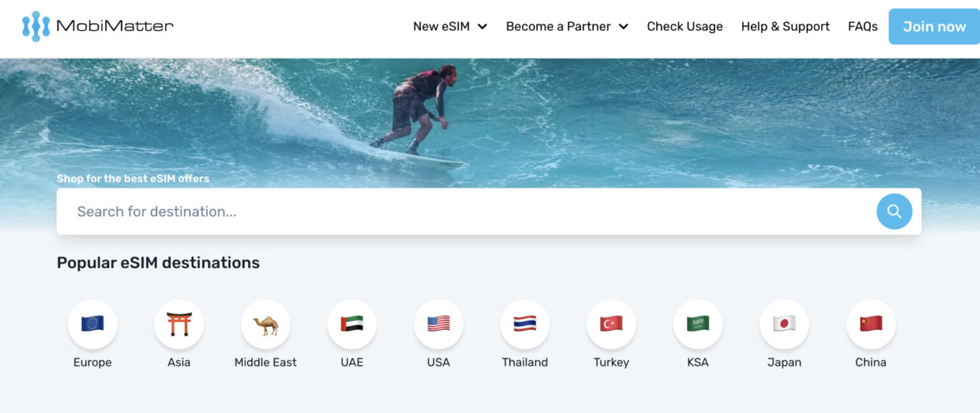Pick the UAE flag destination icon
The height and width of the screenshot is (413, 980).
[x=352, y=324]
